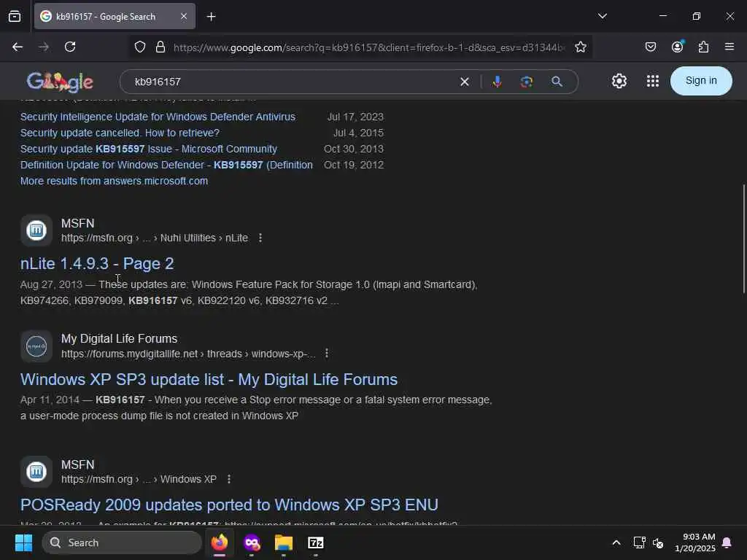Open the tracking protection shield icon
747x560 pixels.
click(x=139, y=47)
